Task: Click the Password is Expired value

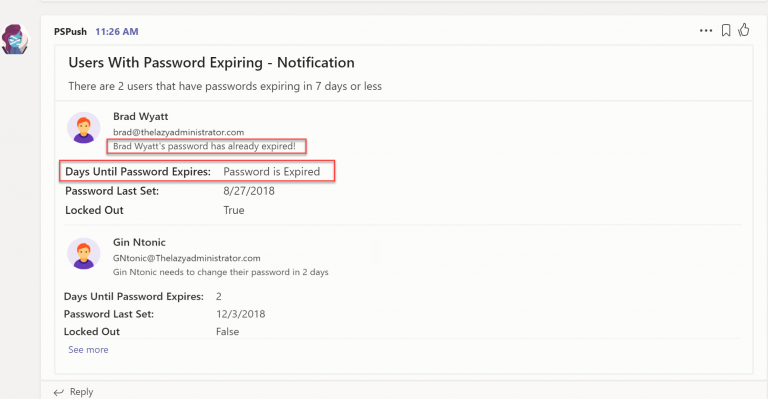Action: [x=271, y=172]
